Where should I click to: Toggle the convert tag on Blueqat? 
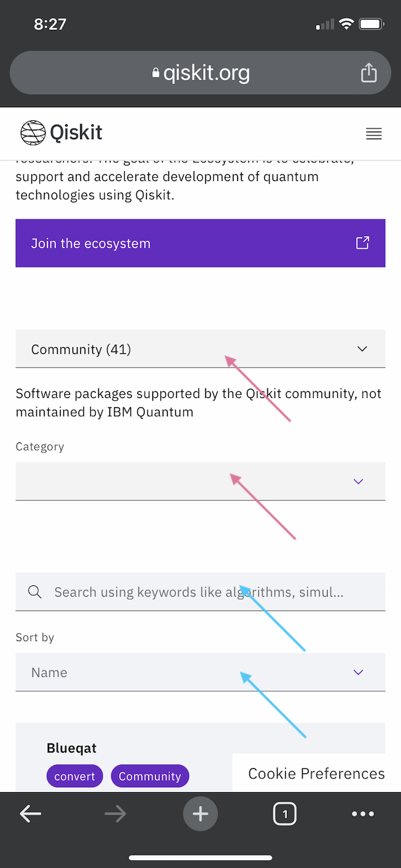74,776
